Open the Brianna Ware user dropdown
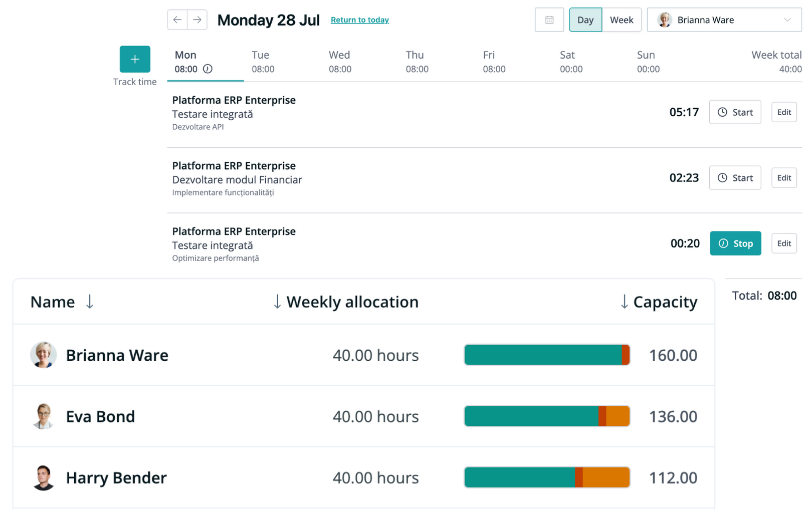812x510 pixels. tap(724, 20)
